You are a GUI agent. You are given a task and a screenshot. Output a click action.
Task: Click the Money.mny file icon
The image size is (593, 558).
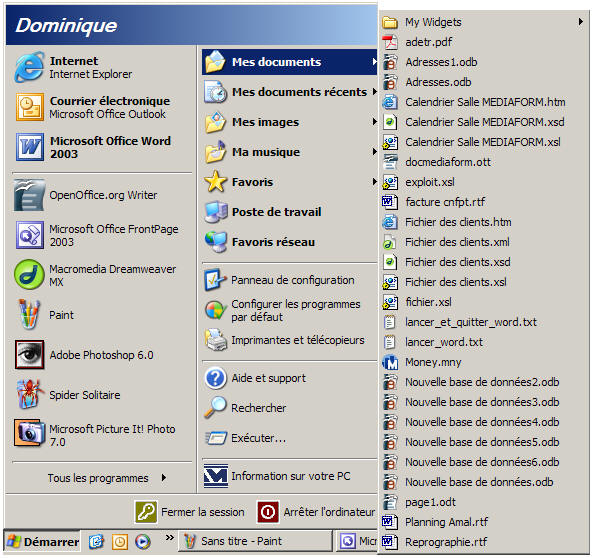(x=390, y=362)
